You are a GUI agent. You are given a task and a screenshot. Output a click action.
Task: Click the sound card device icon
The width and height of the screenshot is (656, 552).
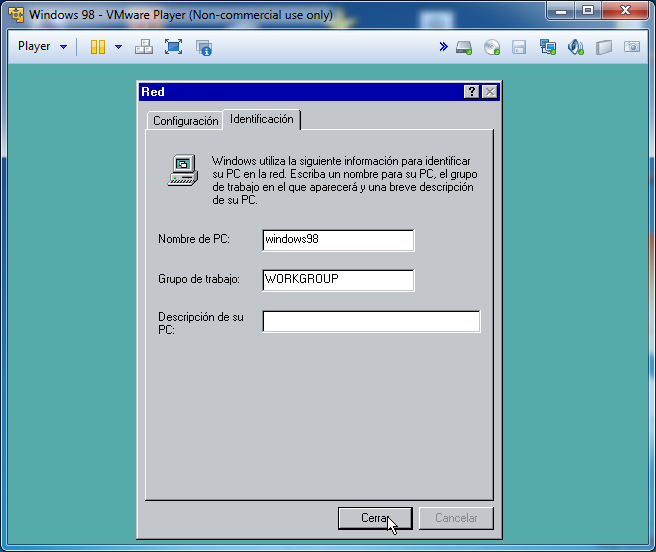click(x=575, y=47)
